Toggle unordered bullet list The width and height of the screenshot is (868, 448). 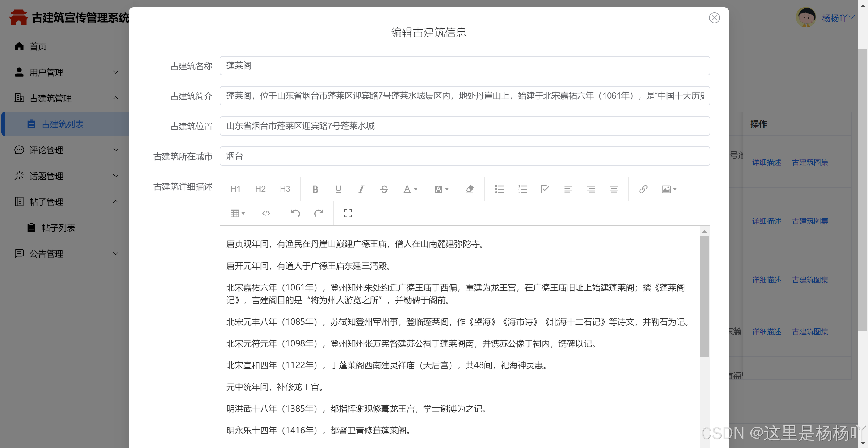pos(499,189)
